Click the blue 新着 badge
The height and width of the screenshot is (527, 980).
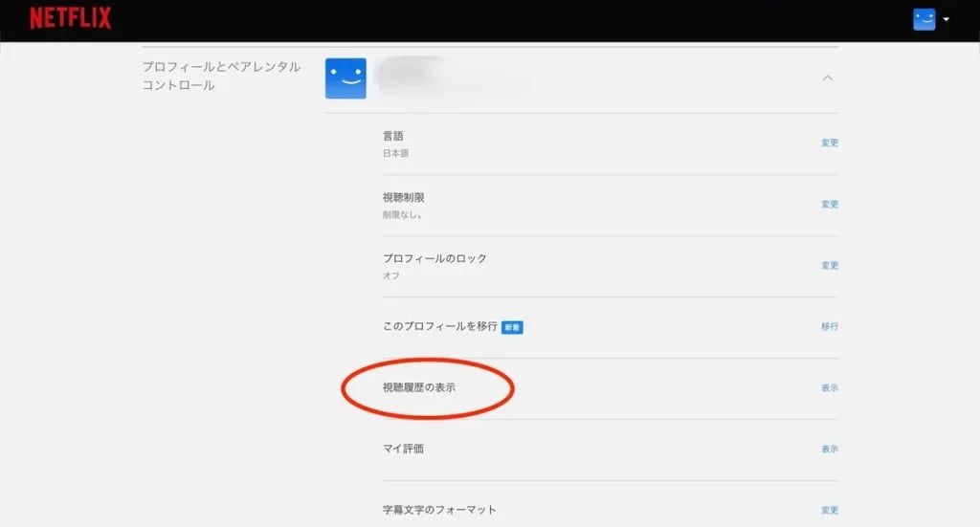512,327
